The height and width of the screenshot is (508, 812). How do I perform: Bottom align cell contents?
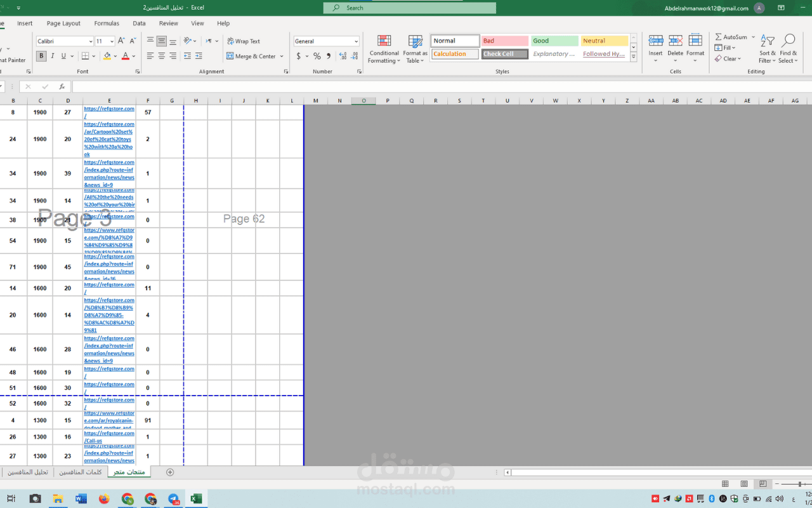click(x=173, y=41)
